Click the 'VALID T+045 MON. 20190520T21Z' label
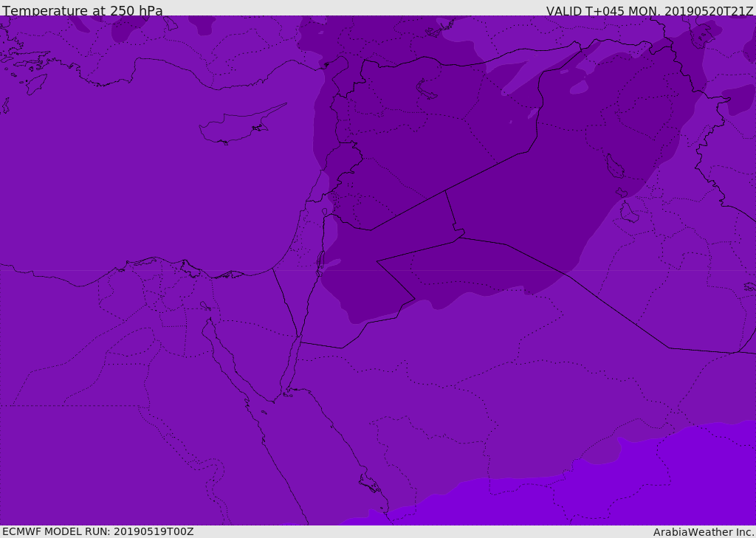756x538 pixels. pos(650,10)
